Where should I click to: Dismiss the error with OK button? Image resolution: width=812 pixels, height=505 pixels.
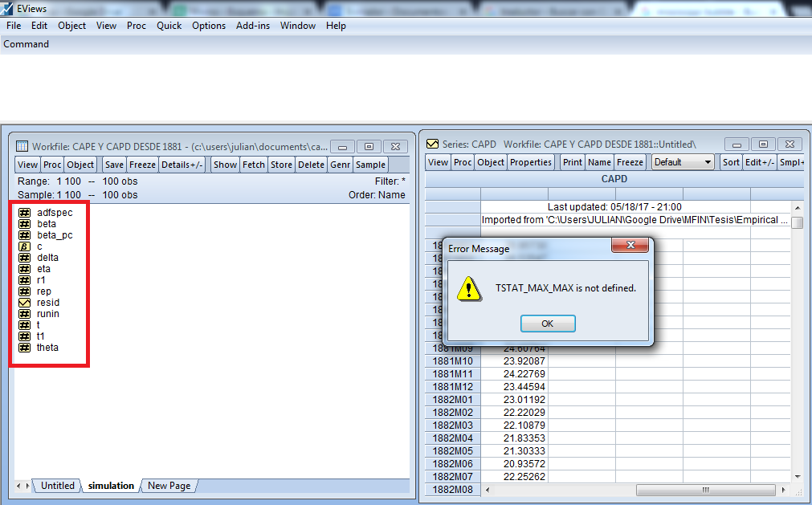coord(548,324)
